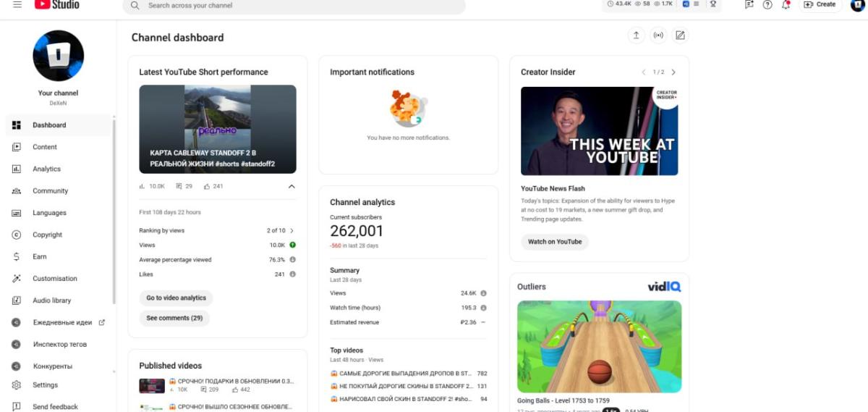Open the account avatar menu
Screen dimensions: 868x412
857,4
